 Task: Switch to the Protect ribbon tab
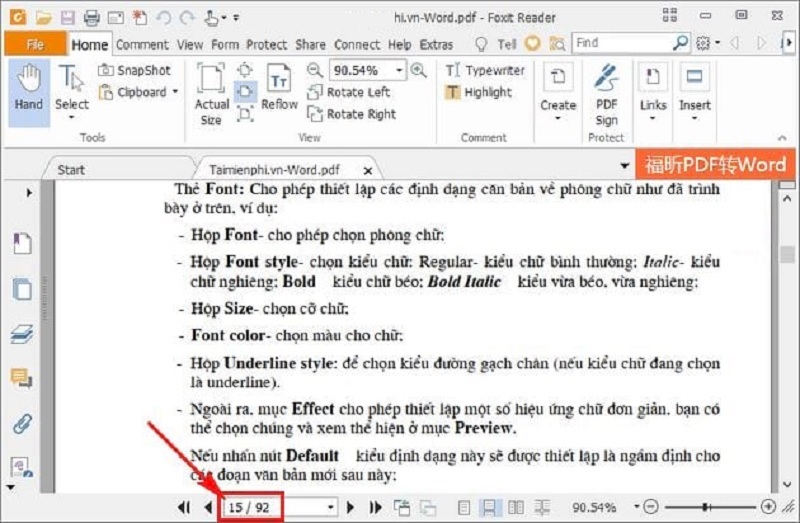[266, 45]
